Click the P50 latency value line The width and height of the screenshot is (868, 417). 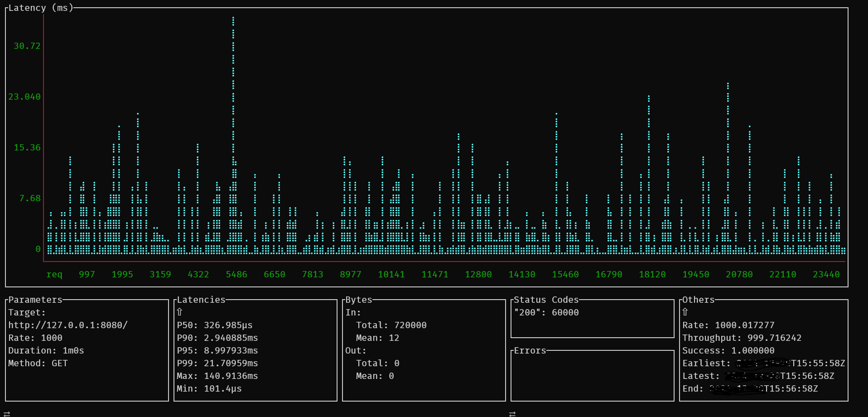click(215, 325)
